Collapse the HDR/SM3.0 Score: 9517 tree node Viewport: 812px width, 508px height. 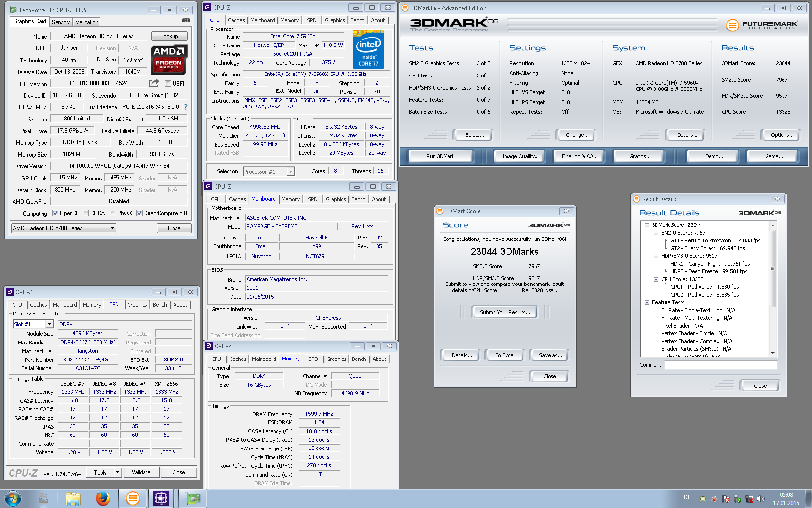pos(656,256)
